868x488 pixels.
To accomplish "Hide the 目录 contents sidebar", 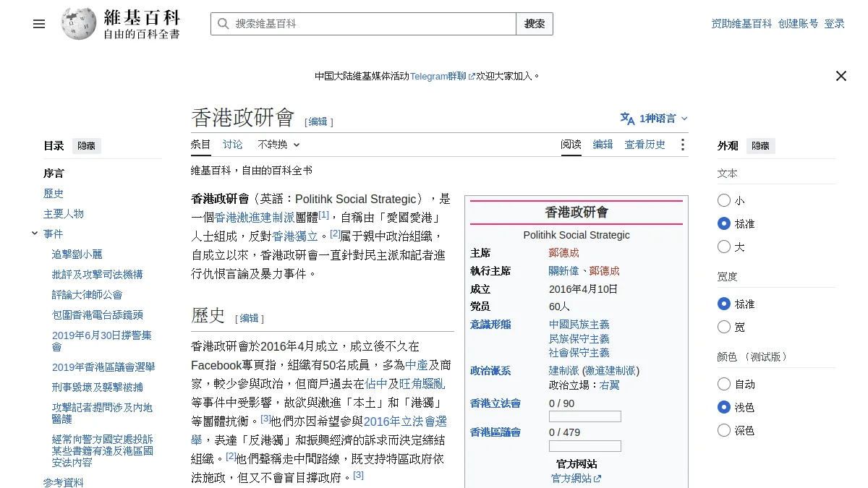I will 86,146.
